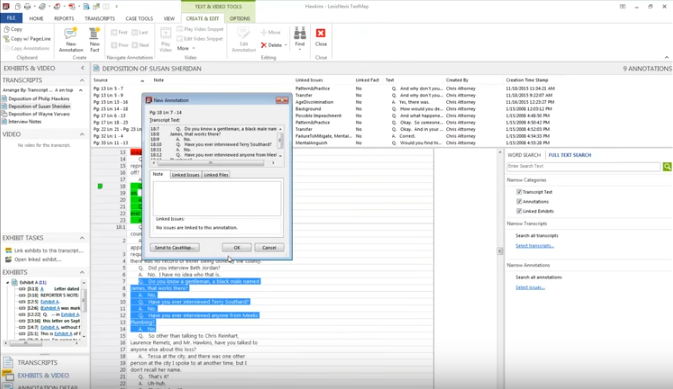This screenshot has width=673, height=389.
Task: Switch to the REPORTS ribbon tab
Action: (x=64, y=18)
